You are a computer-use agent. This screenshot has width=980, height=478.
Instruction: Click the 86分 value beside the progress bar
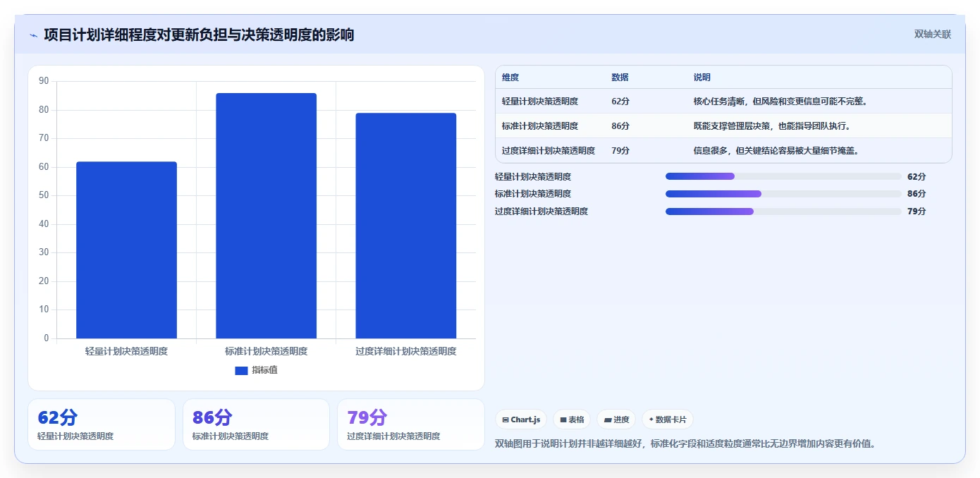(917, 194)
